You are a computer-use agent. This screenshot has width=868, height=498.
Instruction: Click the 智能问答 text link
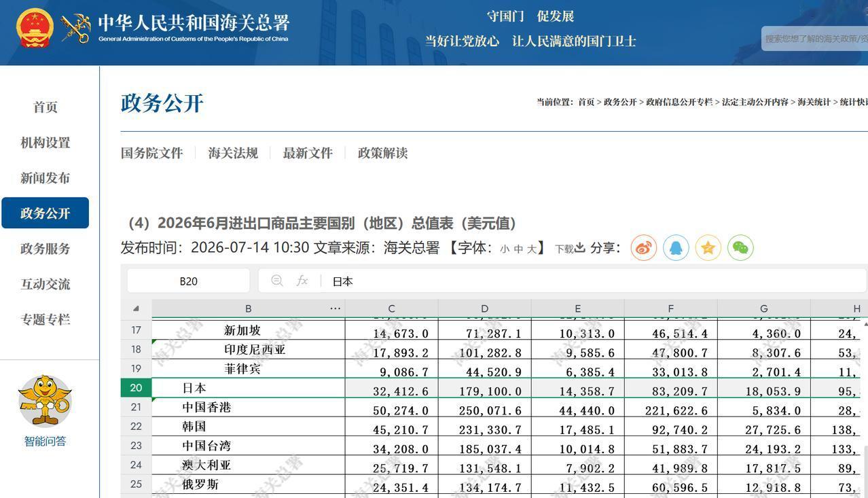point(45,441)
